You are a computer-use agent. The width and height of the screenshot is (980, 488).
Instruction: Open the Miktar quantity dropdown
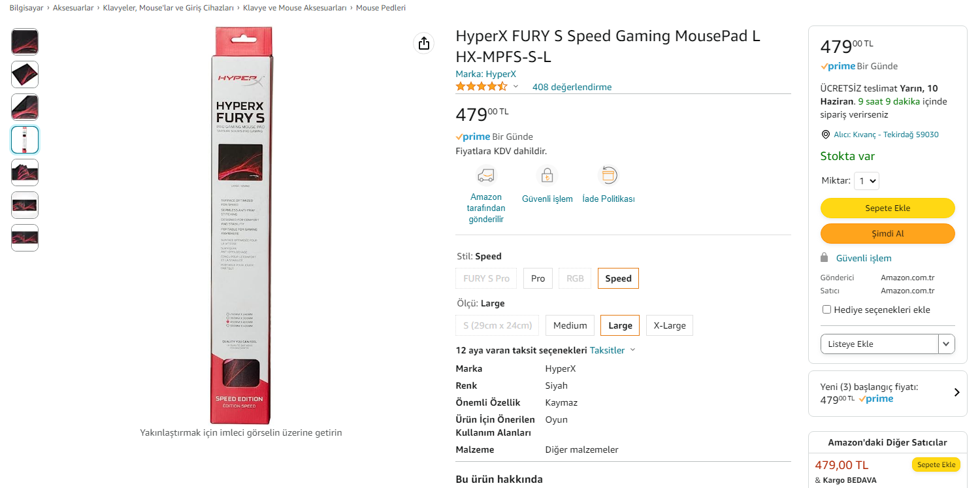[x=866, y=181]
